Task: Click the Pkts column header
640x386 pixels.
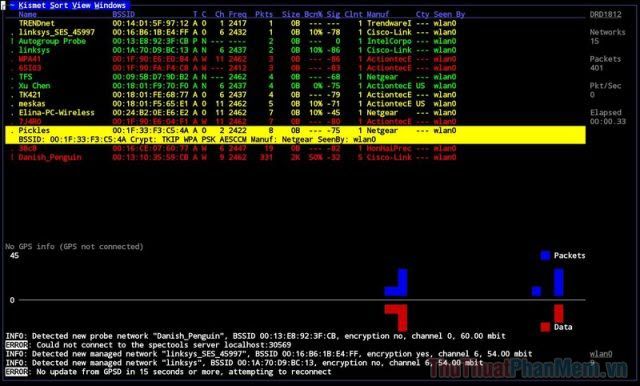Action: (x=264, y=14)
